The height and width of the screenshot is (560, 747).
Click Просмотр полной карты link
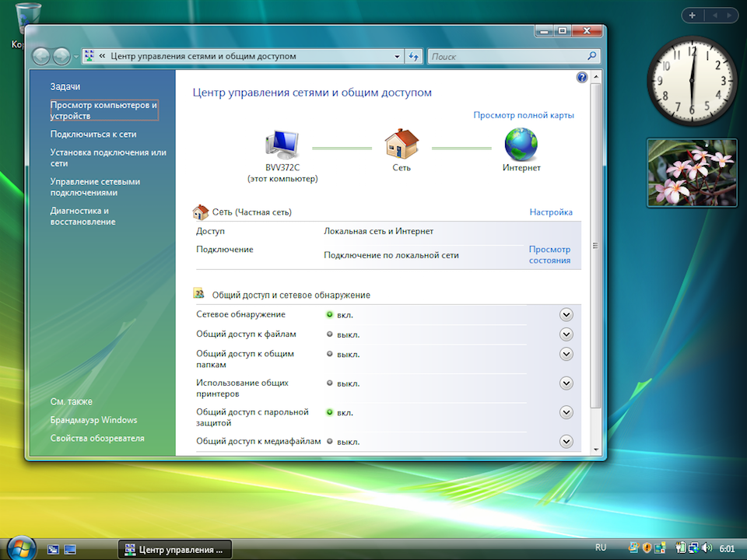[x=524, y=115]
